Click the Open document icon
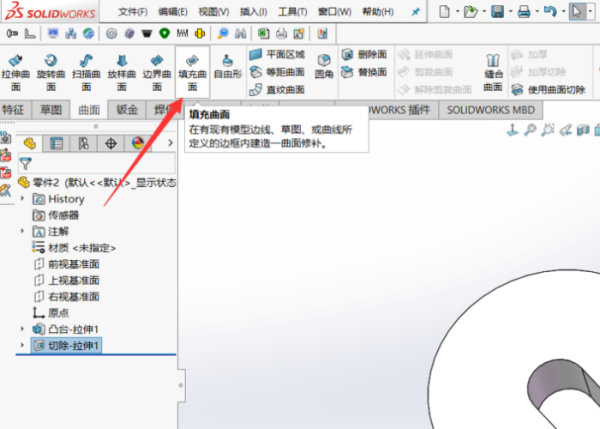 click(471, 11)
